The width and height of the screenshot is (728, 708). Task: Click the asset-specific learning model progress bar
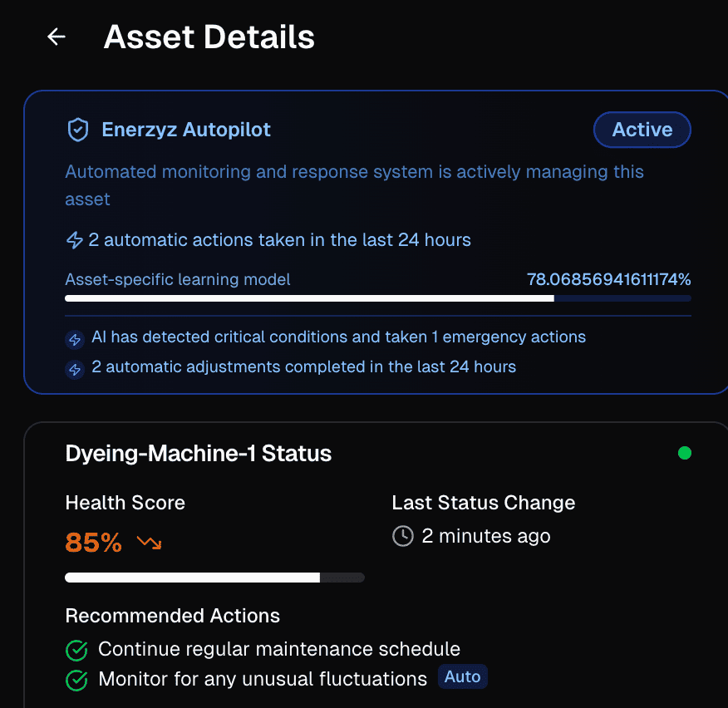point(378,298)
